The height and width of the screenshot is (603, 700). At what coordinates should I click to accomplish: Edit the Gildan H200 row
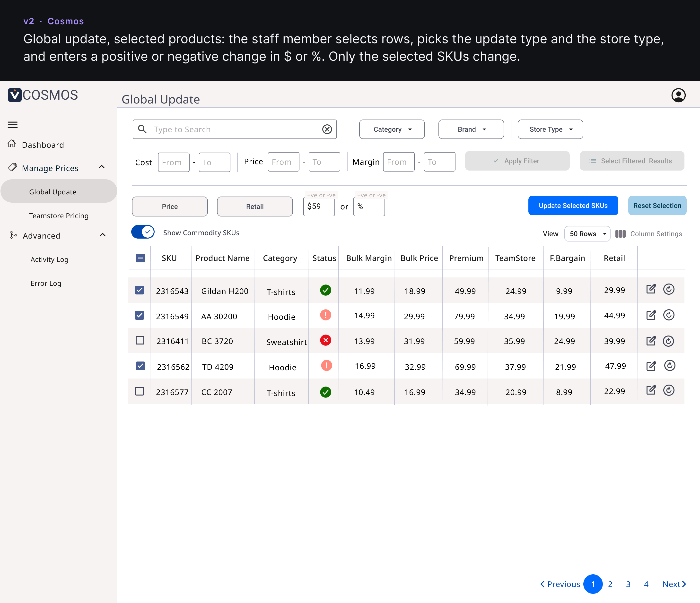point(651,289)
